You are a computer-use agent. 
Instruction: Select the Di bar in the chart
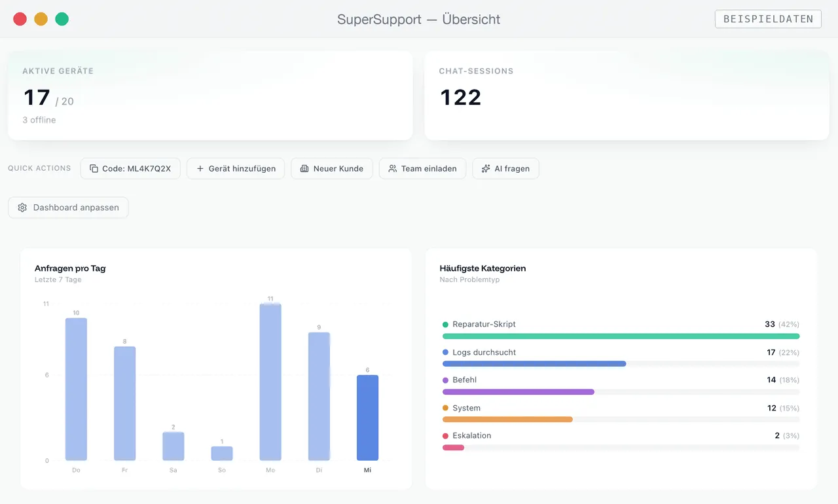coord(319,397)
